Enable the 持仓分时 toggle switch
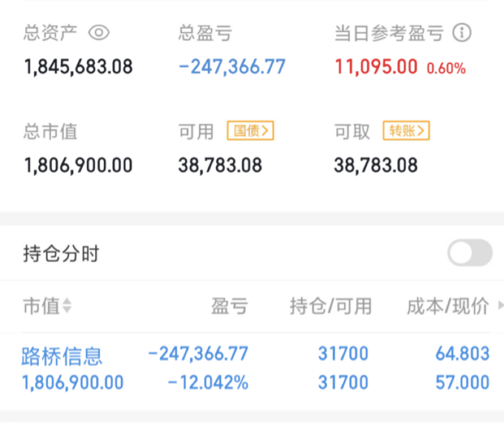The width and height of the screenshot is (504, 434). coord(470,253)
